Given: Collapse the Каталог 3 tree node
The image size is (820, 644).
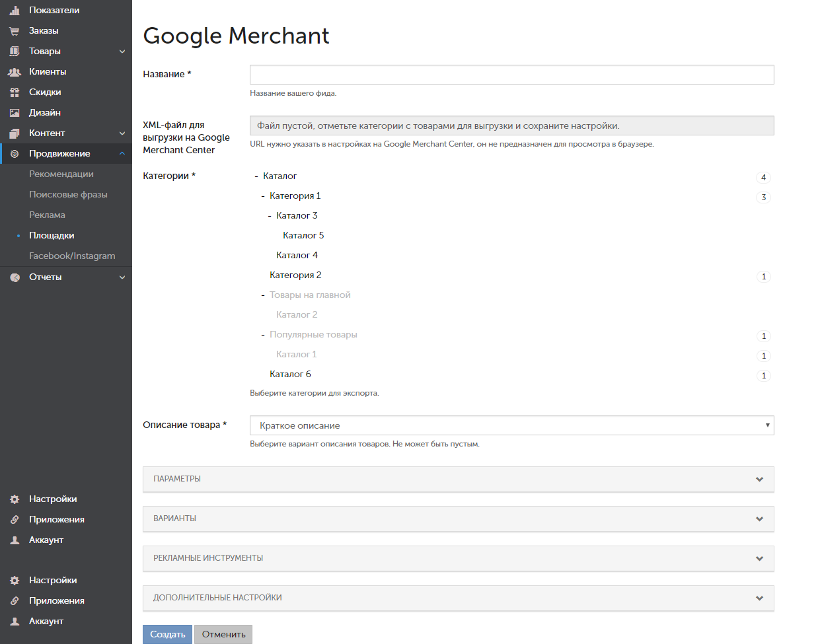Looking at the screenshot, I should tap(270, 216).
